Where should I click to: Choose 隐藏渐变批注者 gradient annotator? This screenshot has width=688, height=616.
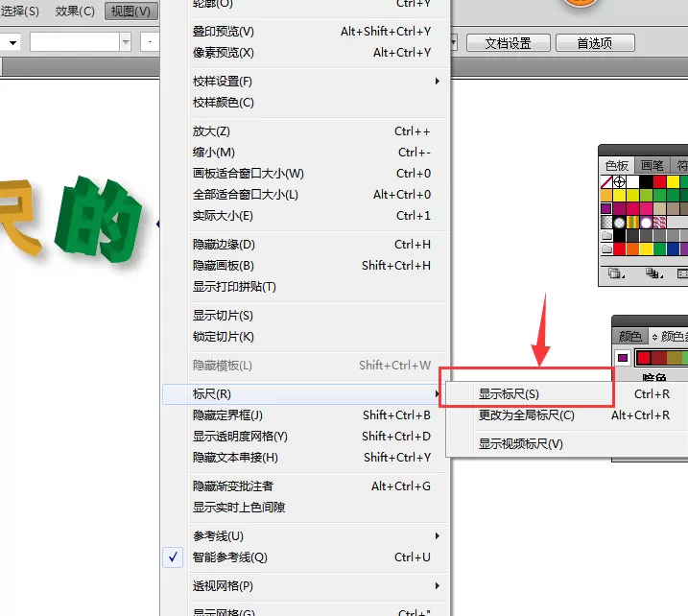306,486
